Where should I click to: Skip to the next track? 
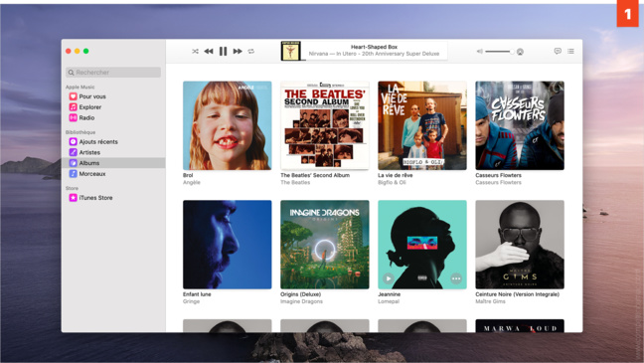pos(238,52)
